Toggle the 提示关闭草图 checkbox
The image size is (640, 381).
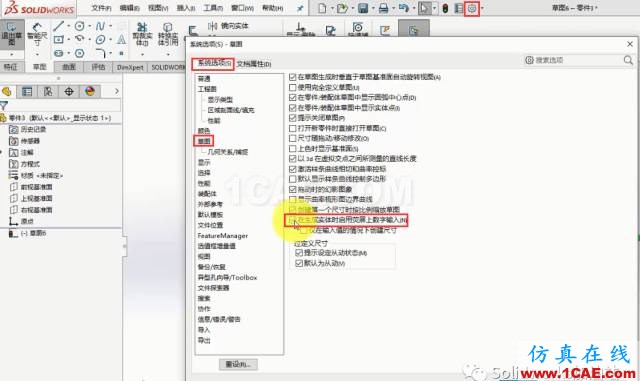click(292, 118)
